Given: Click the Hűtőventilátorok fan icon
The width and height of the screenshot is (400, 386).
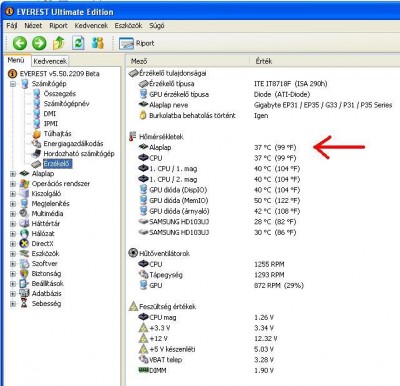Looking at the screenshot, I should tap(133, 253).
